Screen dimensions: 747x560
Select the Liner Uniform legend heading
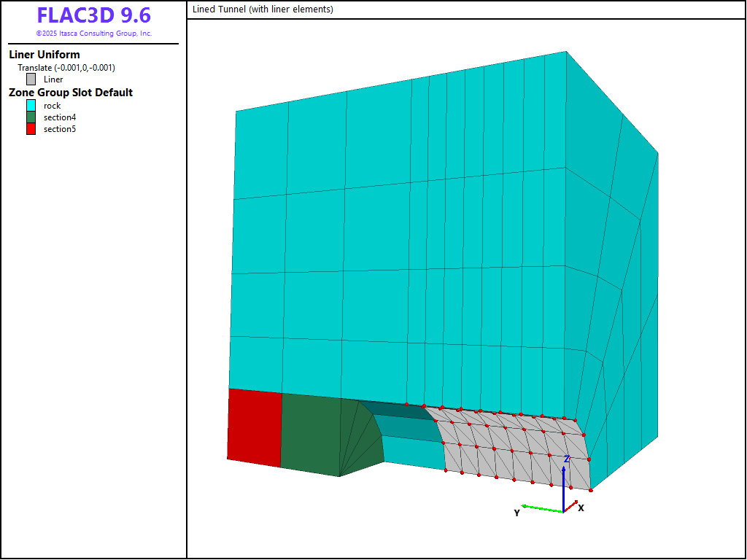[x=44, y=55]
